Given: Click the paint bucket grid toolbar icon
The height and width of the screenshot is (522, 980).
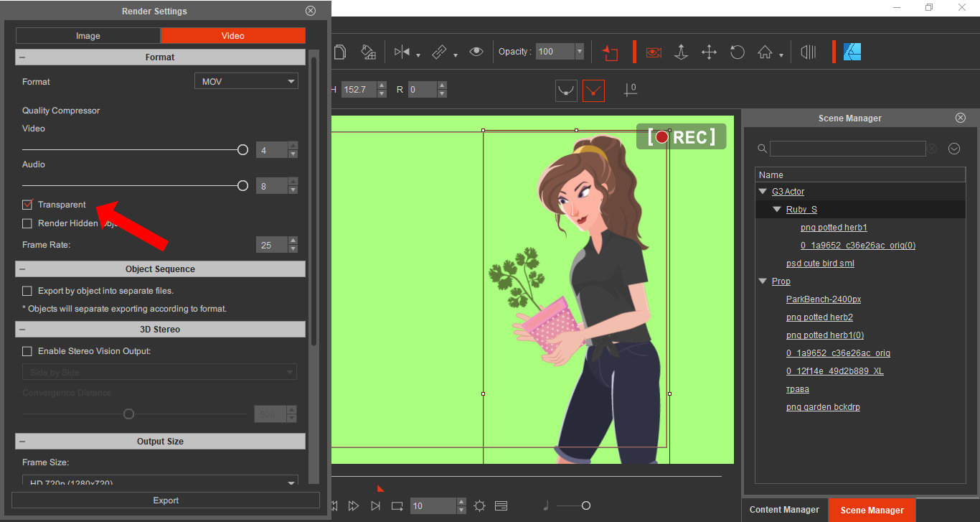Looking at the screenshot, I should point(368,52).
